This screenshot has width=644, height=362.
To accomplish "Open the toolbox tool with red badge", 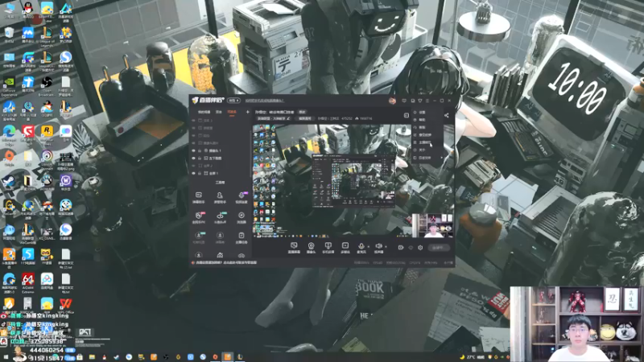I will (x=198, y=217).
